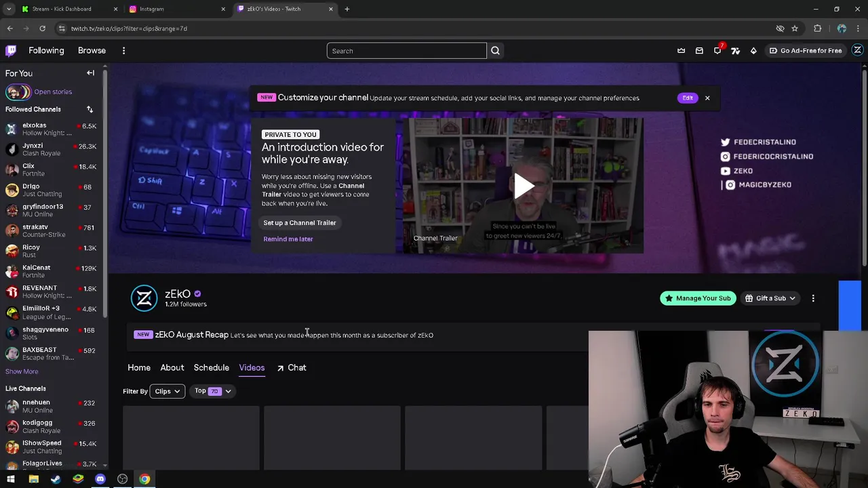The height and width of the screenshot is (488, 868).
Task: Click zEkO channel avatar logo
Action: click(144, 298)
